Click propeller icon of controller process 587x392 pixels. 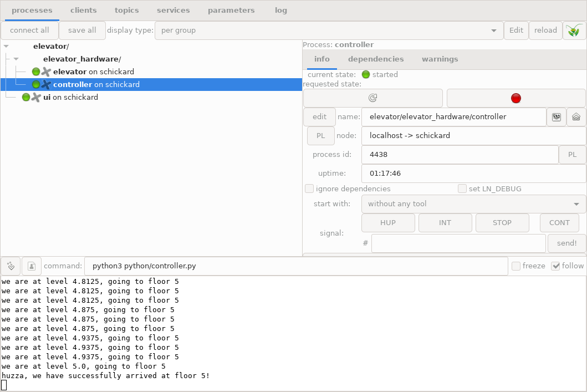click(46, 84)
